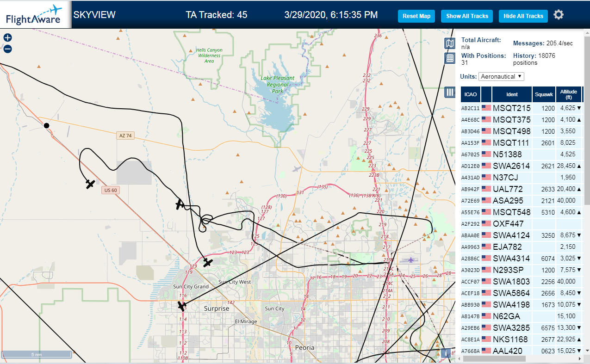Viewport: 590px width, 364px height.
Task: Click the date and time display
Action: 331,15
